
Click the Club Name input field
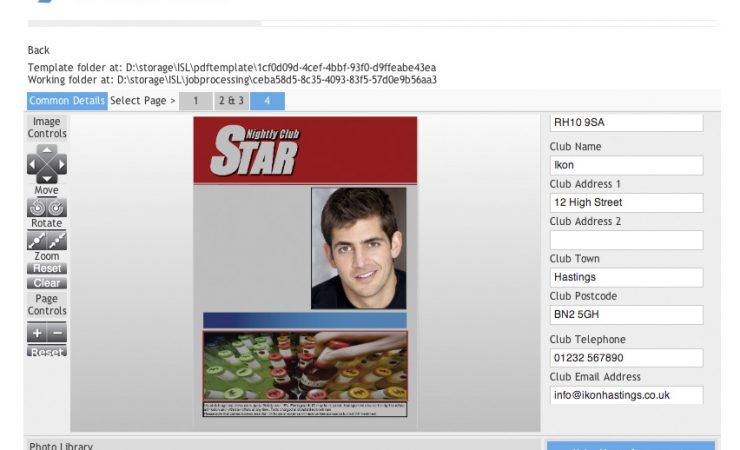[626, 165]
